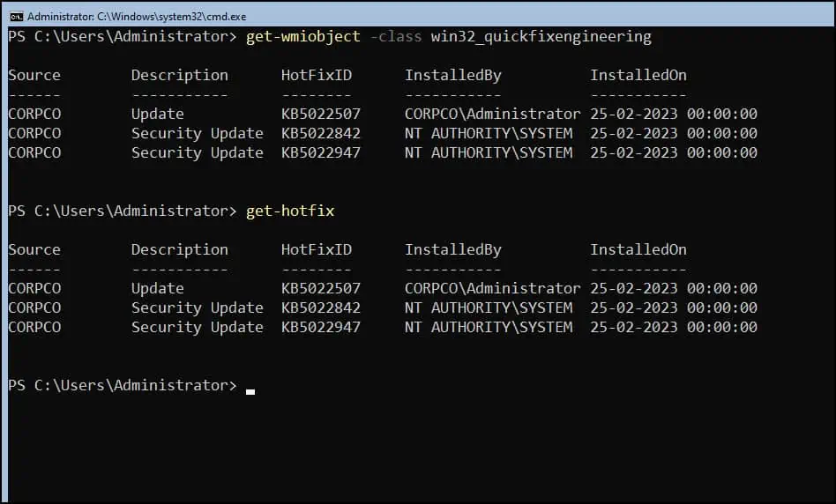
Task: Click 'HotFixID' header in get-wmiobject output
Action: tap(317, 76)
